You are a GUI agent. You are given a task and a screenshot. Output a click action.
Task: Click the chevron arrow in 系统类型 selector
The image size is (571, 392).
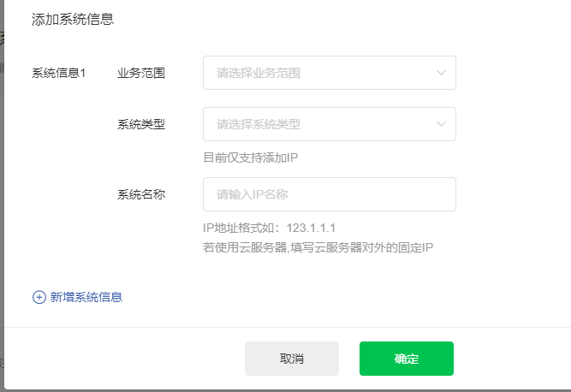[x=441, y=124]
